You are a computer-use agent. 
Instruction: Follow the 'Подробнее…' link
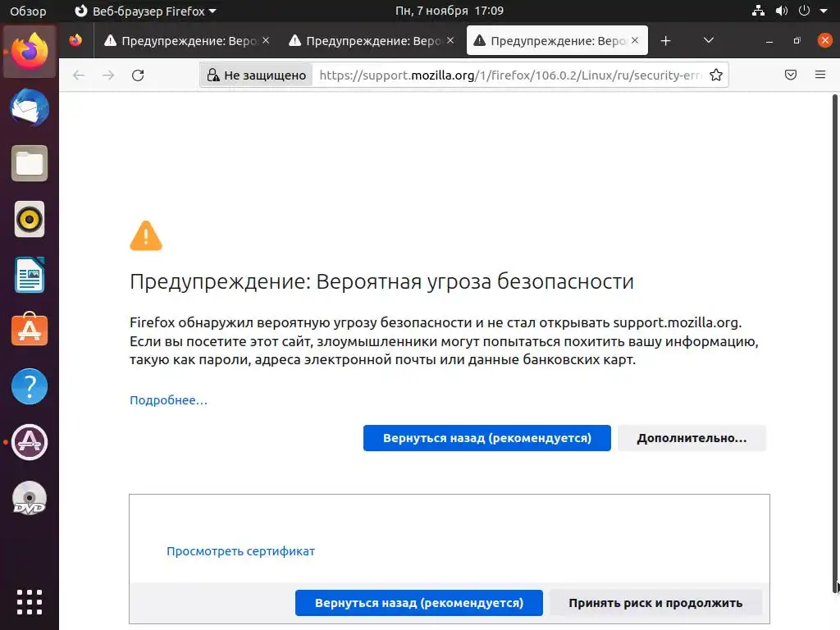(x=168, y=400)
